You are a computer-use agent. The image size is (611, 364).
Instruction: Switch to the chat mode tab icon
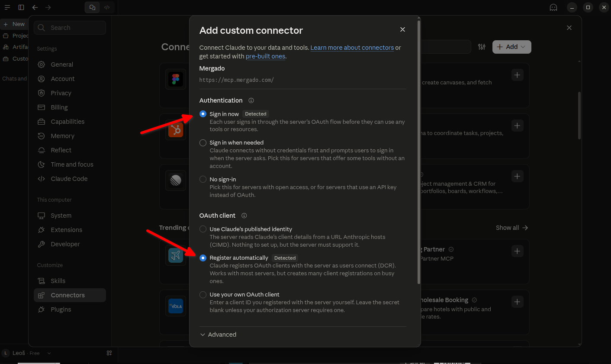(x=92, y=7)
